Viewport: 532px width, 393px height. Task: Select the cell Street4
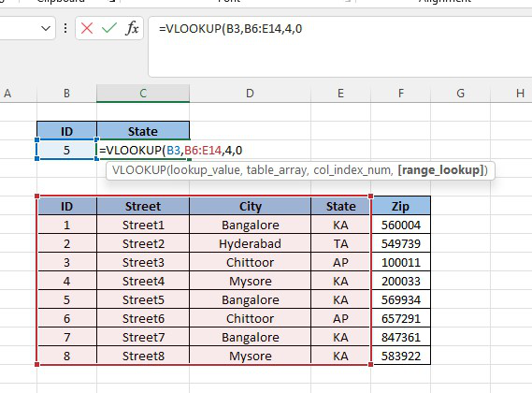(x=143, y=281)
